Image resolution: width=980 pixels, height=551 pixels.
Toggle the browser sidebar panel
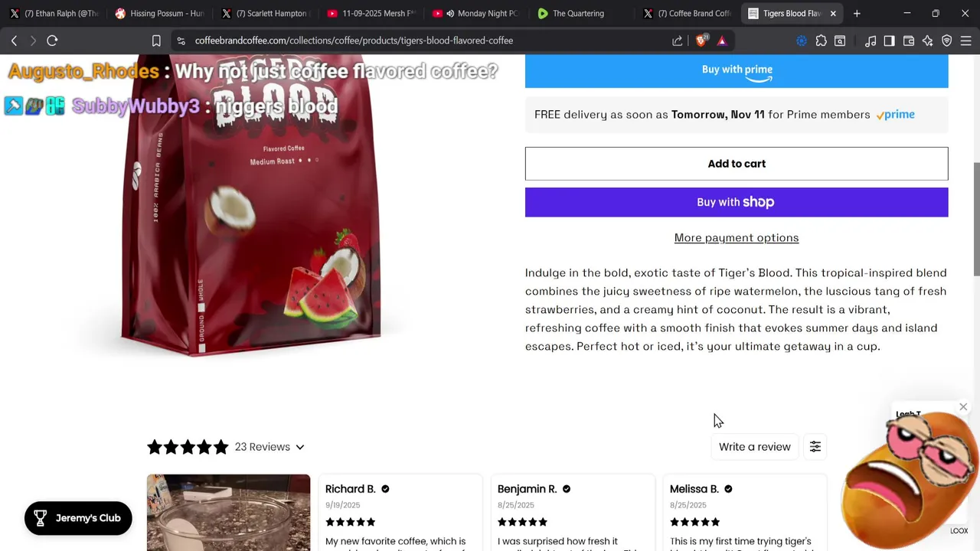[x=889, y=41]
